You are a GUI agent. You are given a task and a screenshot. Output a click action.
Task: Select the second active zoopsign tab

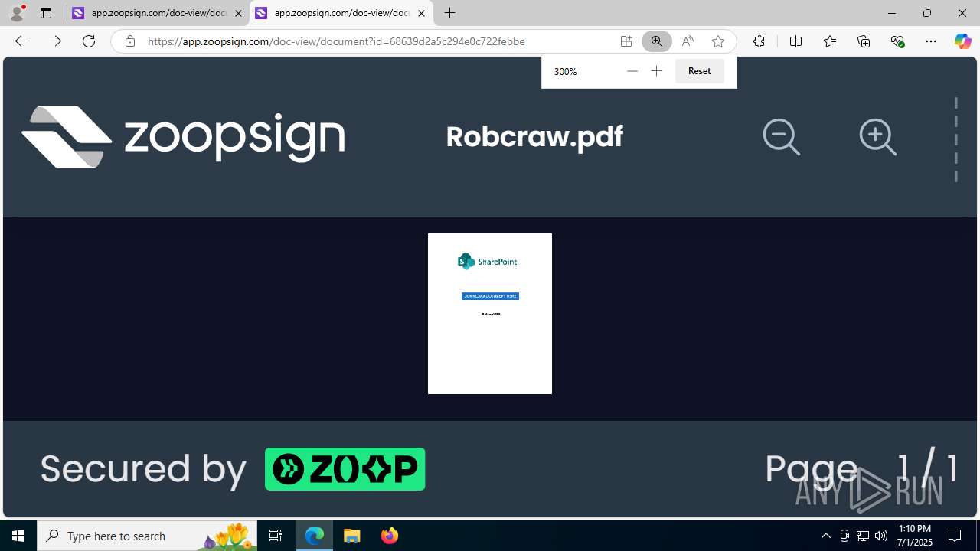pos(341,13)
